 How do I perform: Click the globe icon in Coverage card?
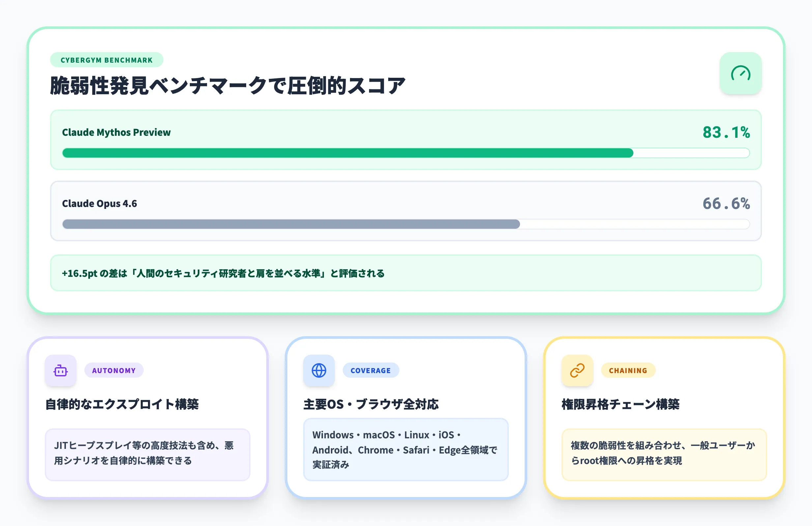(x=319, y=370)
